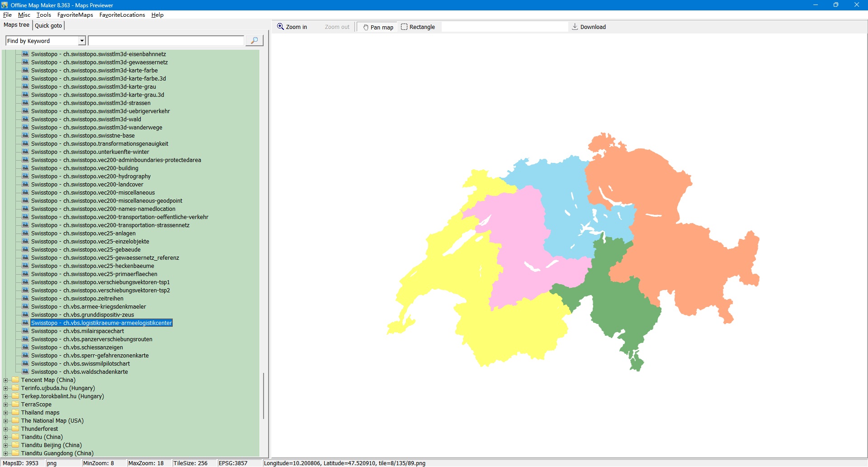Click the maps tree vertical scrollbar thumb
Image resolution: width=868 pixels, height=467 pixels.
pyautogui.click(x=264, y=396)
